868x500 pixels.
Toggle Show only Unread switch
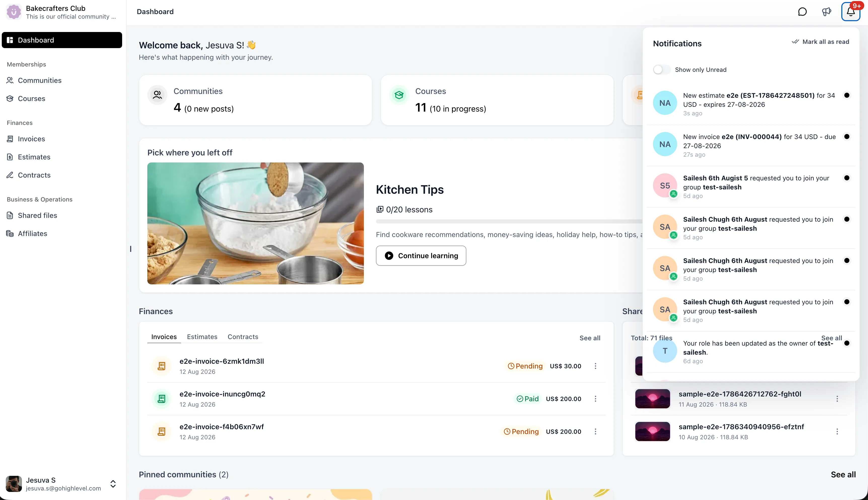coord(661,70)
